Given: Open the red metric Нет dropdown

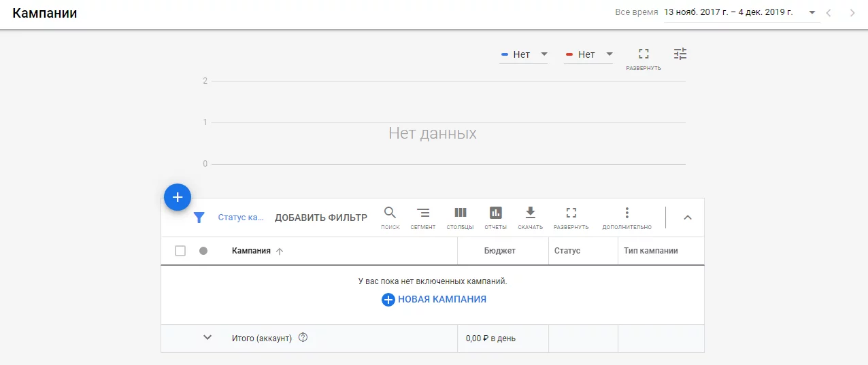Looking at the screenshot, I should tap(588, 54).
